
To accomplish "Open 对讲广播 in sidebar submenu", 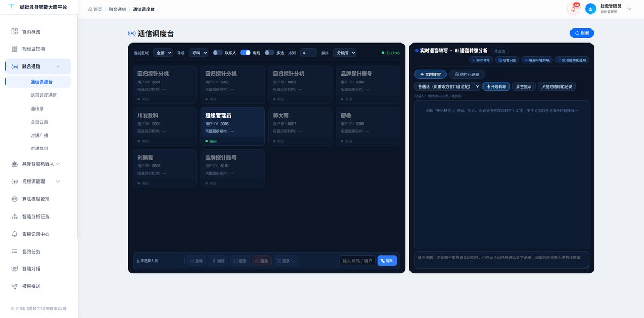I will pyautogui.click(x=39, y=135).
